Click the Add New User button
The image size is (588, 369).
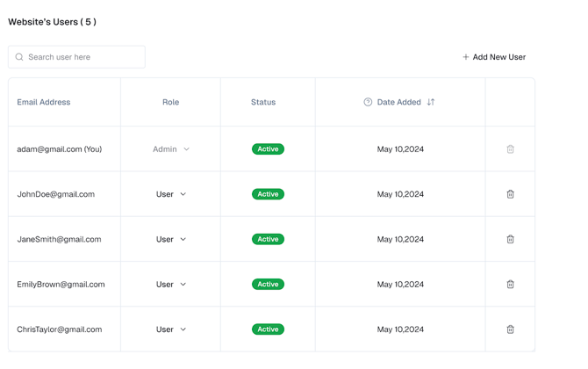coord(494,57)
